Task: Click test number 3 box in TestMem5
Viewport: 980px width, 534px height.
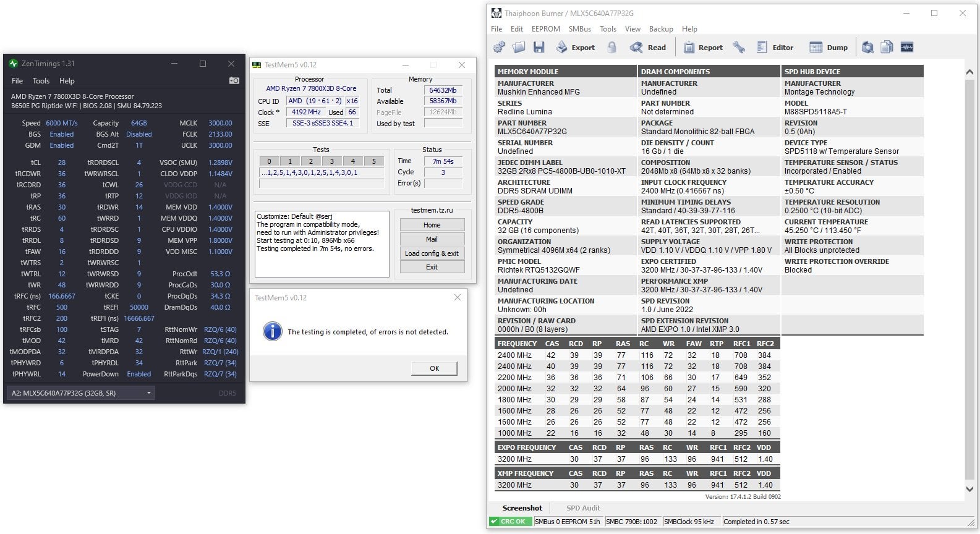Action: tap(332, 161)
